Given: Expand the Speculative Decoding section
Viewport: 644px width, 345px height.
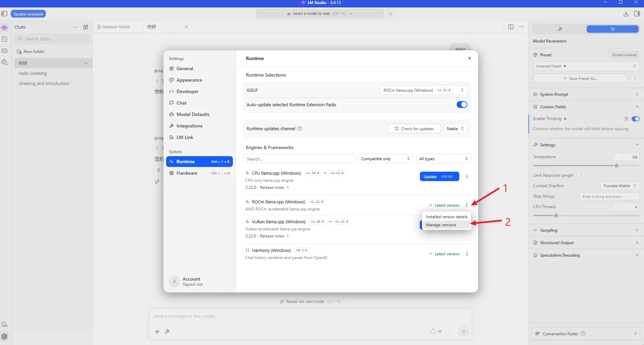Looking at the screenshot, I should pos(586,255).
